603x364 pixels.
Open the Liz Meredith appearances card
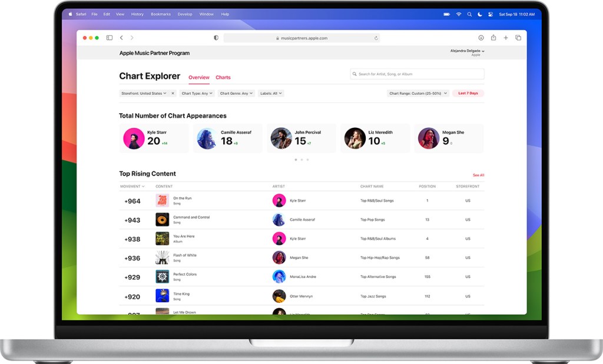[375, 138]
